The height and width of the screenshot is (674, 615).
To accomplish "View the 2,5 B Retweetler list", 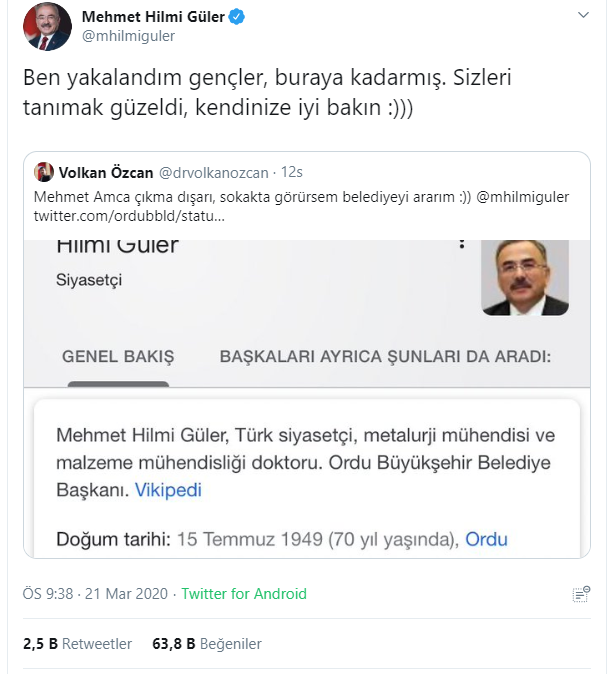I will pyautogui.click(x=77, y=644).
